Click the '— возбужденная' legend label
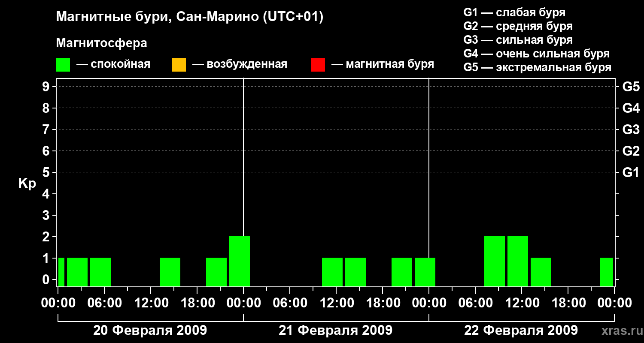Viewport: 644px width, 343px height. pyautogui.click(x=240, y=64)
